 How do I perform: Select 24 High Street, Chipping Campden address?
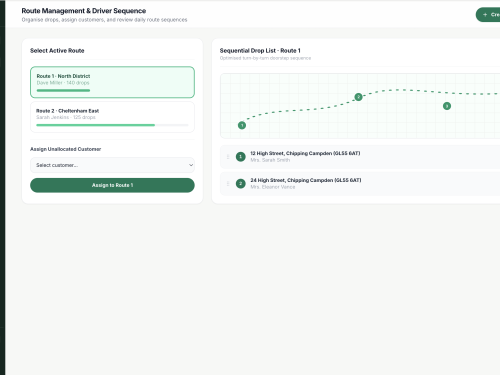click(306, 180)
